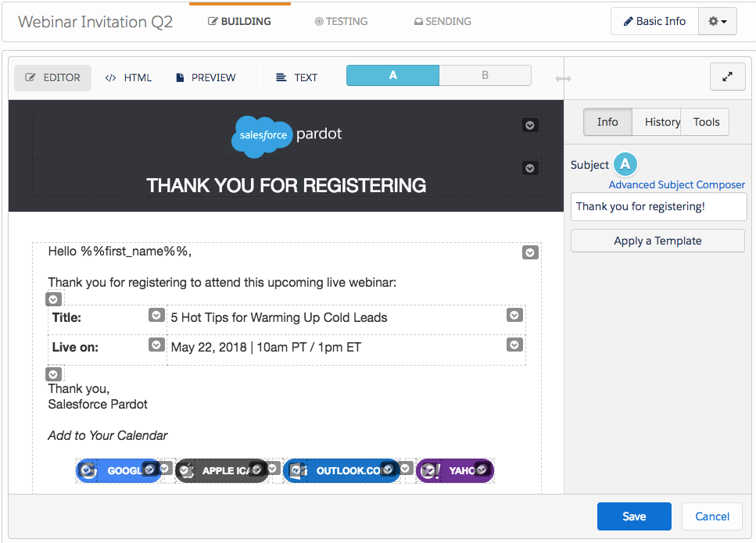
Task: Click the expand fullscreen icon
Action: (x=727, y=77)
